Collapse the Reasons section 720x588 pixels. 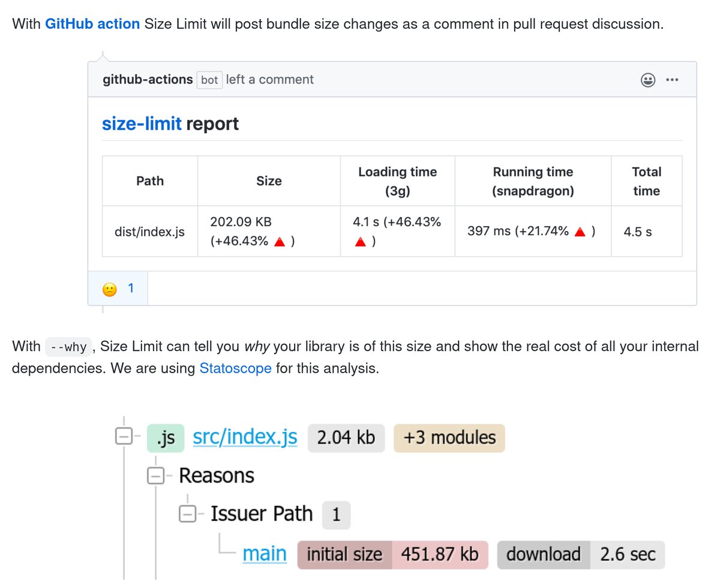click(156, 475)
